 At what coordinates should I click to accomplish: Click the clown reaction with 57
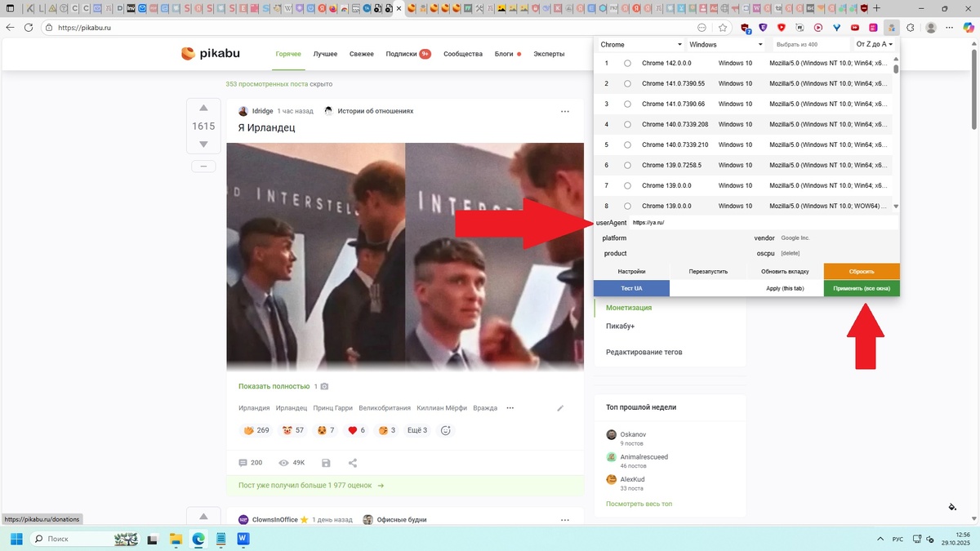tap(292, 430)
